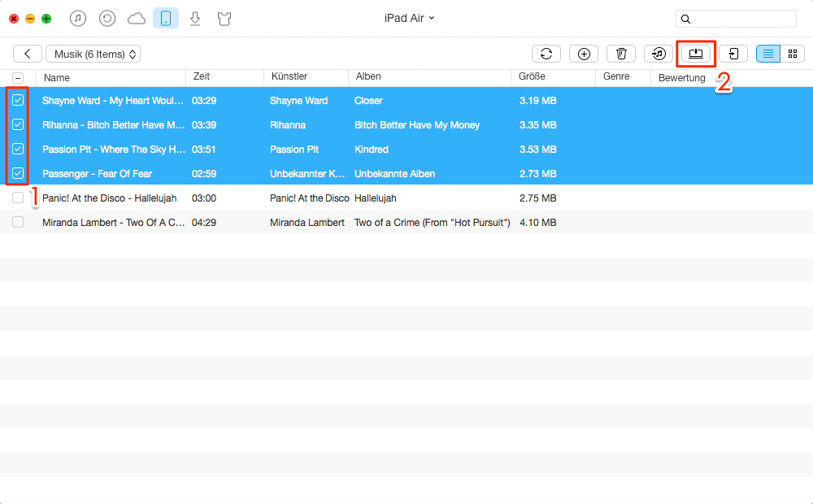Click album cell 'Closer'
This screenshot has height=504, width=813.
pos(368,101)
